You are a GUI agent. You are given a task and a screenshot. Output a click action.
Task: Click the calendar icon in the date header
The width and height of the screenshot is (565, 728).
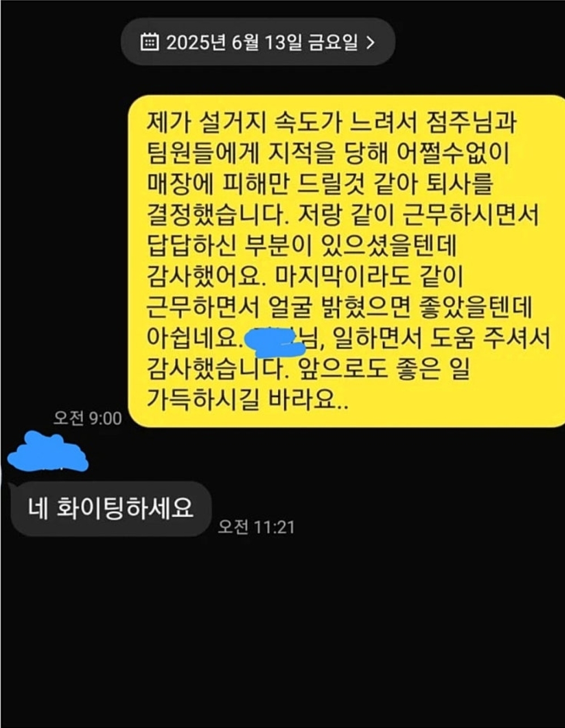(149, 42)
